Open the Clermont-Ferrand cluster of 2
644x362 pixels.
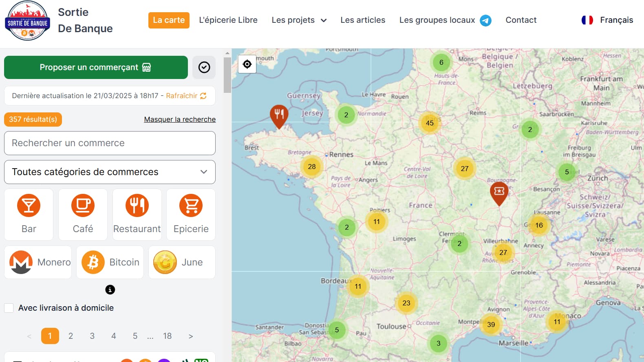pos(459,244)
